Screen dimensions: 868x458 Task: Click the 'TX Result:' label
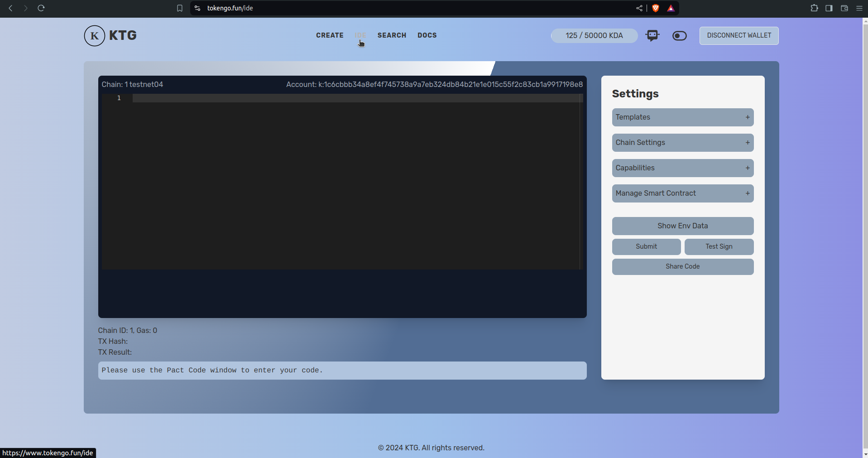115,352
